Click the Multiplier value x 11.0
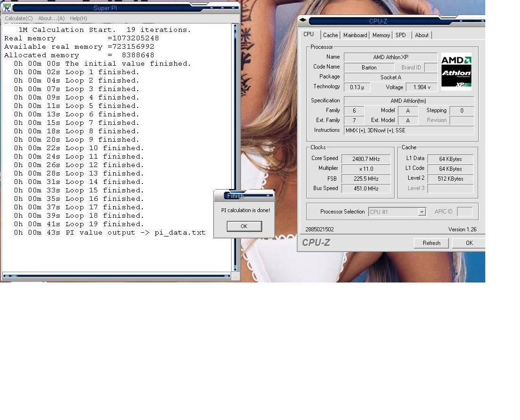The height and width of the screenshot is (420, 520). (x=366, y=169)
